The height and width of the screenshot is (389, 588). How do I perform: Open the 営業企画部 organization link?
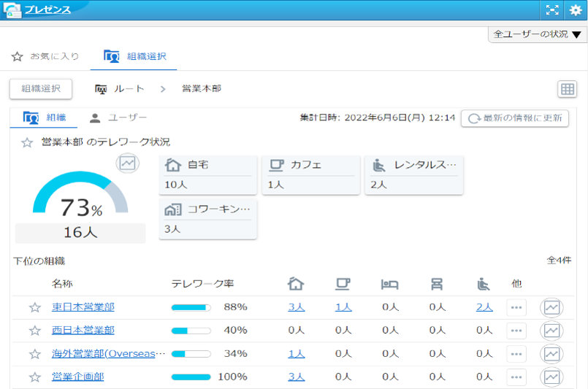77,377
